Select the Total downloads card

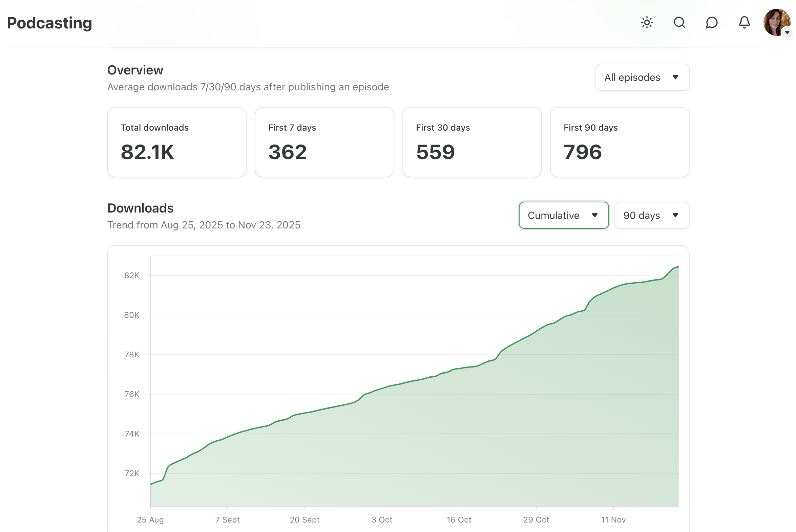coord(176,142)
